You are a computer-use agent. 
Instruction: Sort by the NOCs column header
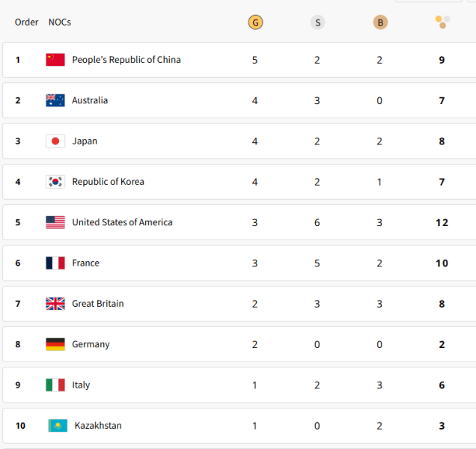click(60, 22)
